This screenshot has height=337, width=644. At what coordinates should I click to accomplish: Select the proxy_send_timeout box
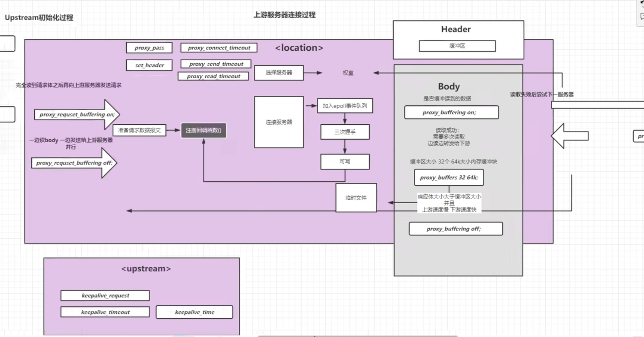pos(216,64)
